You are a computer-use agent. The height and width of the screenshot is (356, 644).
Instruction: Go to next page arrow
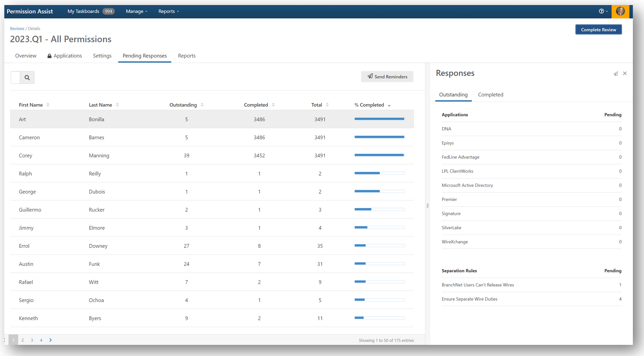[x=51, y=340]
